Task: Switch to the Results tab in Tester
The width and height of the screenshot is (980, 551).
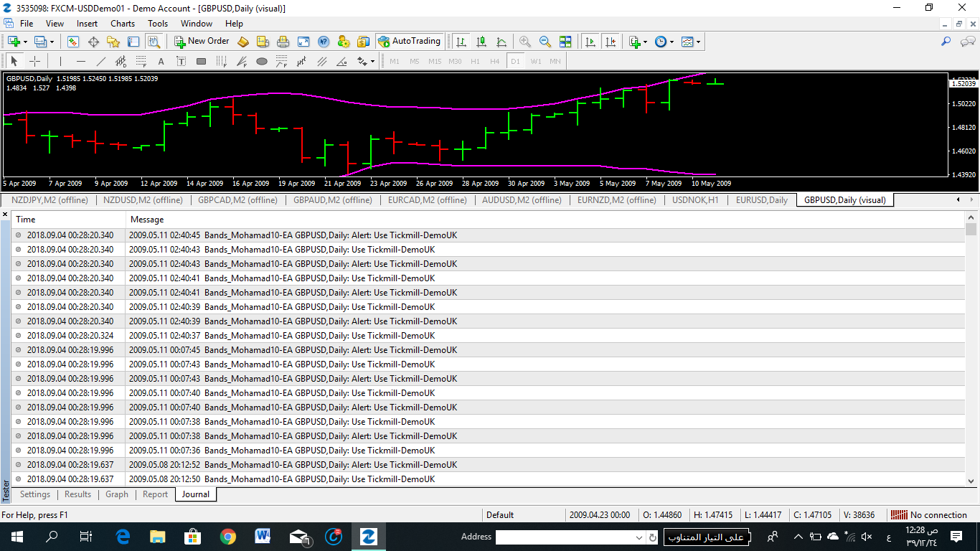Action: click(x=77, y=494)
